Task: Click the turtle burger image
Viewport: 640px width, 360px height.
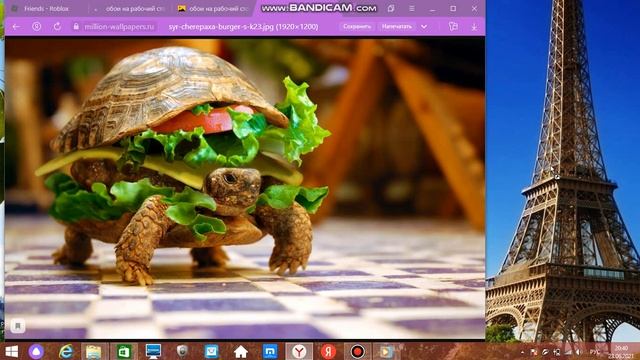Action: pos(245,188)
